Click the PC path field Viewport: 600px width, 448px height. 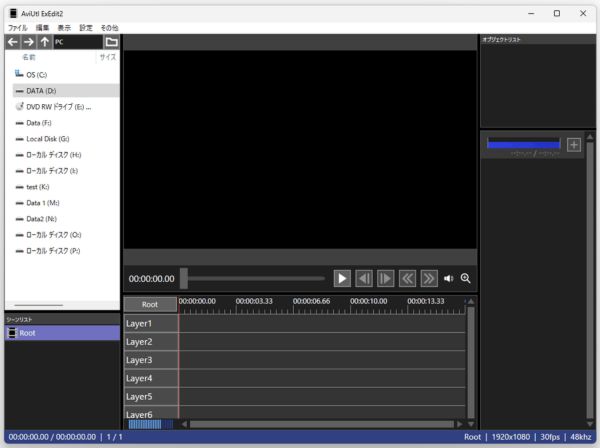(x=78, y=42)
